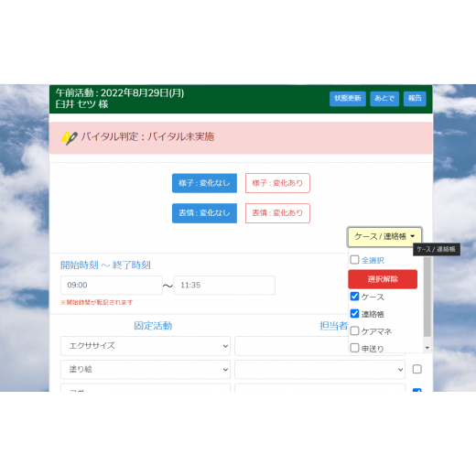The height and width of the screenshot is (476, 476).
Task: Click the 状態更新 button
Action: click(x=348, y=99)
